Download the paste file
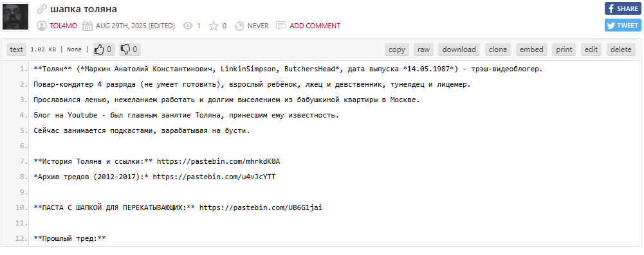 [x=459, y=49]
